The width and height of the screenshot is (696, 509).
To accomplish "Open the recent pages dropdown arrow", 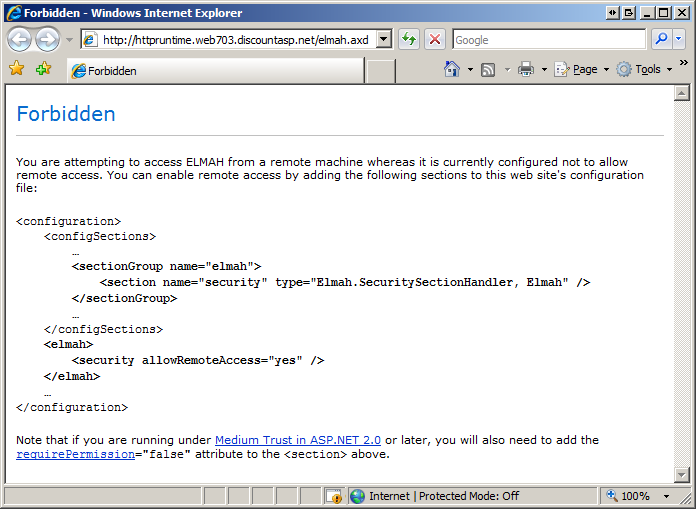I will pyautogui.click(x=69, y=40).
